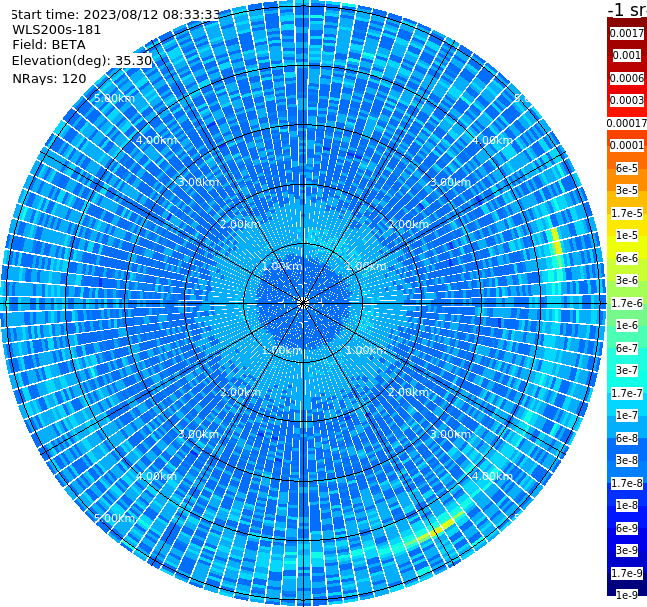647x607 pixels.
Task: Click the lower-right 3.00km range ring label
Action: (450, 434)
